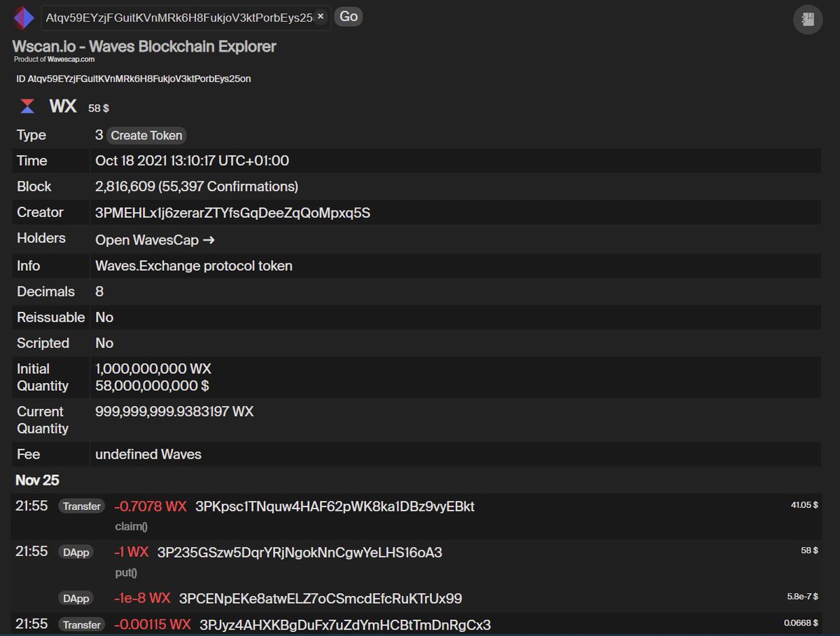Click the 5.8e-7 $ value

tap(803, 597)
